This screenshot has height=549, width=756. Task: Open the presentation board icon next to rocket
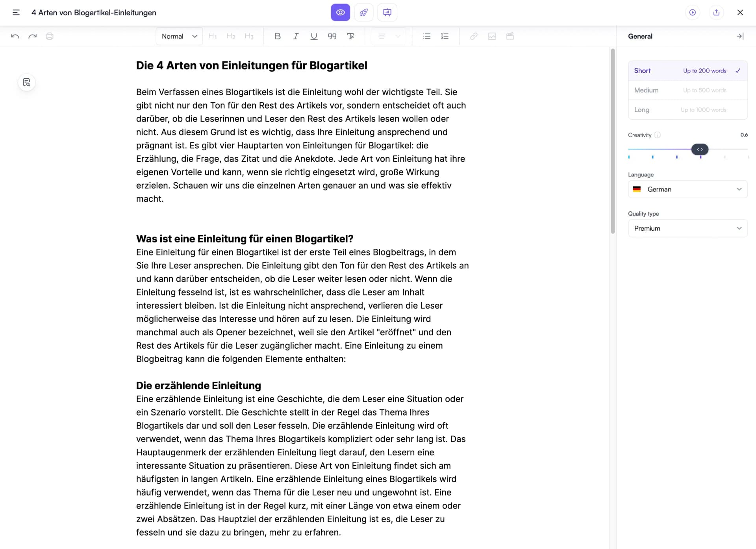(387, 12)
